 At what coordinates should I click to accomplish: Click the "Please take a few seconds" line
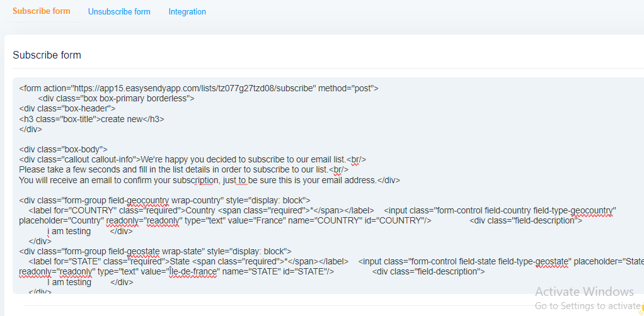183,170
